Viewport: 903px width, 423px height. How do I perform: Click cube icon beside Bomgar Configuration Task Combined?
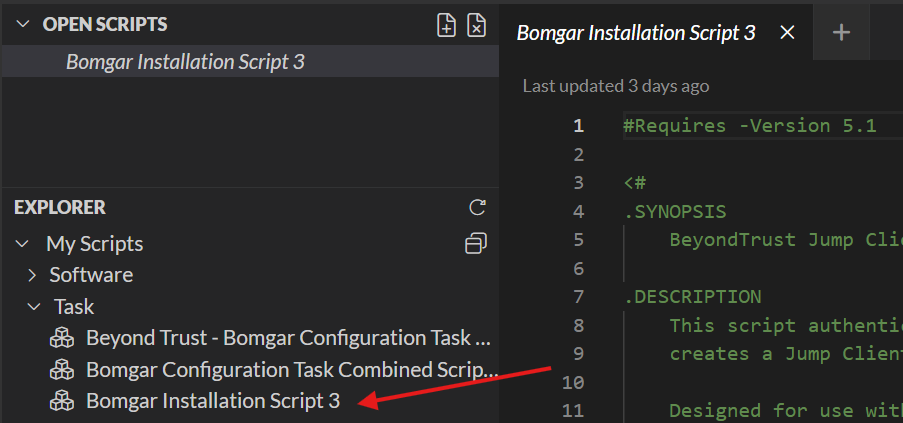[x=62, y=370]
